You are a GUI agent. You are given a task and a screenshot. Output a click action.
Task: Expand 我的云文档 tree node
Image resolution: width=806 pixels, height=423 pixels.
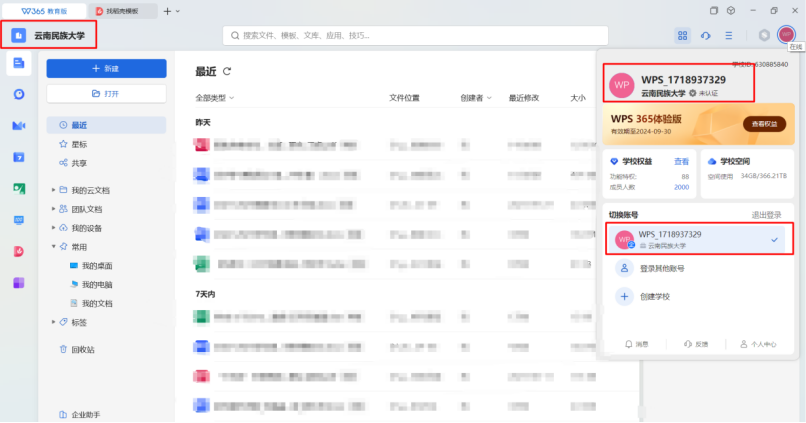(53, 190)
